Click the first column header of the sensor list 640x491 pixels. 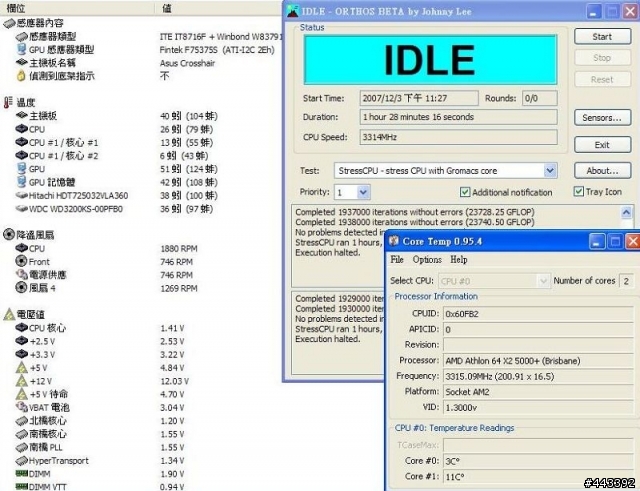click(x=77, y=8)
